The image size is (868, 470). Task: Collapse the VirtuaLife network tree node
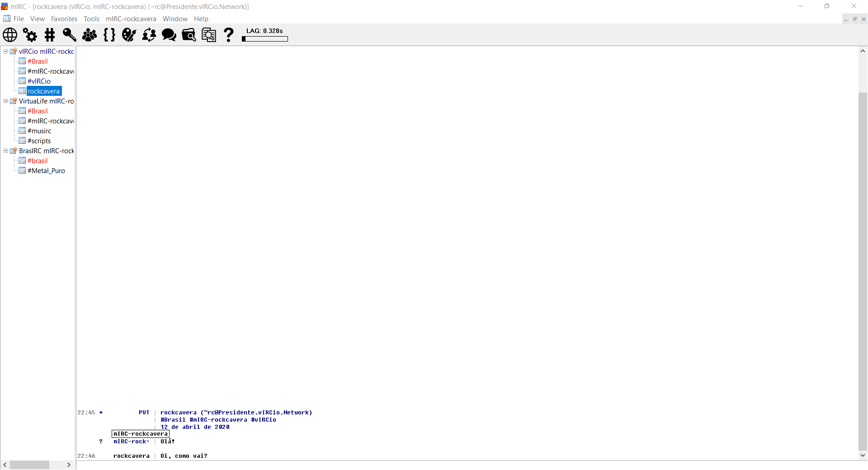point(6,101)
